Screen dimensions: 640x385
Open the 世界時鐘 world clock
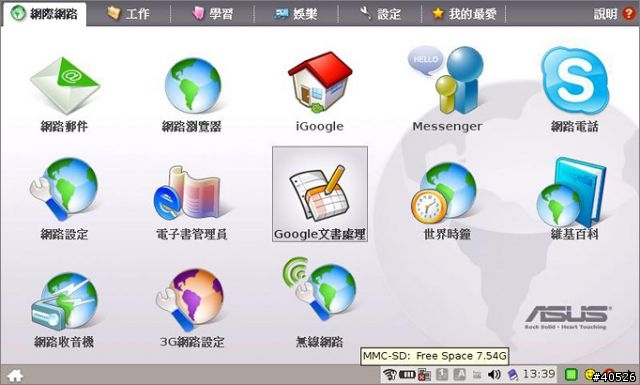447,200
